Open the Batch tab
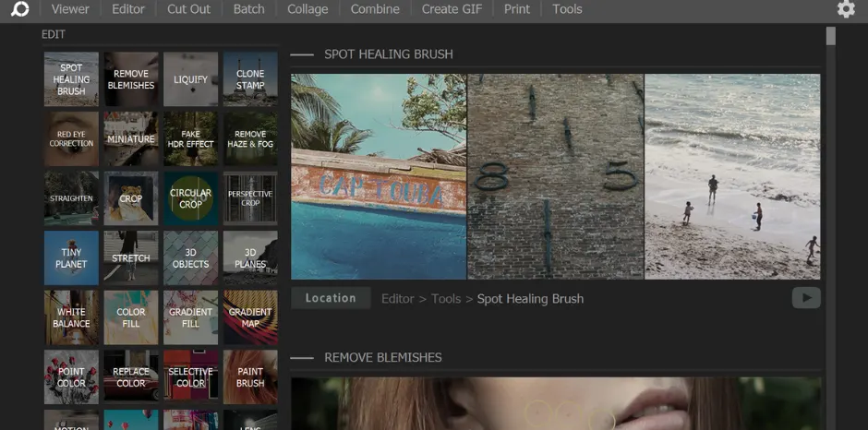868x430 pixels. 248,9
